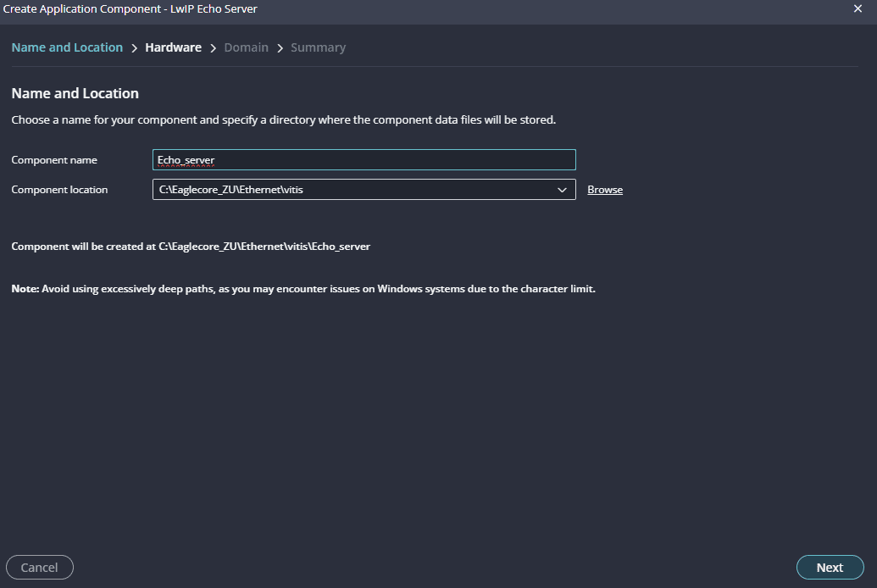Focus the Component name text field

tap(364, 160)
